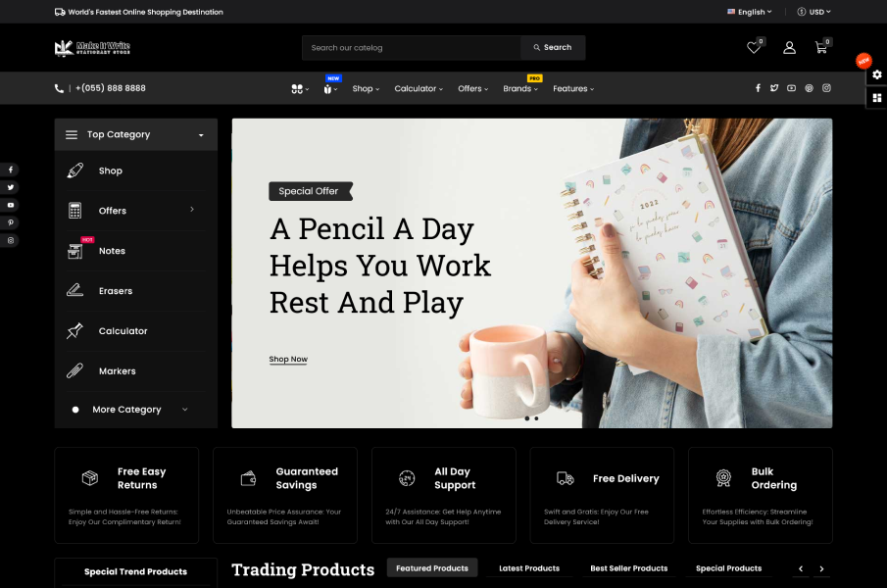887x588 pixels.
Task: Open the user account icon
Action: click(x=789, y=48)
